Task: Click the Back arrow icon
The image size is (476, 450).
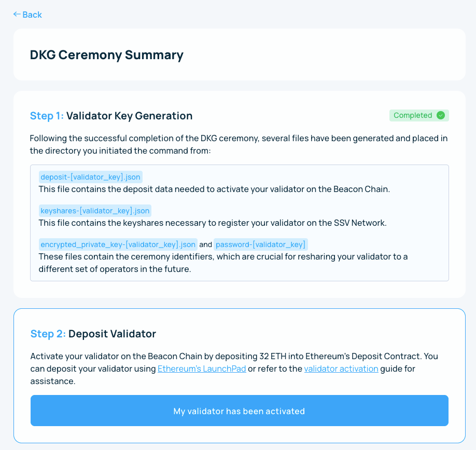Action: click(x=17, y=15)
